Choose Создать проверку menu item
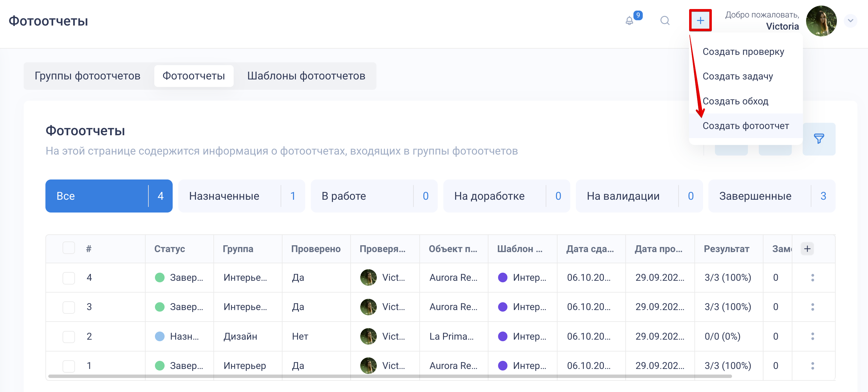 (x=743, y=52)
